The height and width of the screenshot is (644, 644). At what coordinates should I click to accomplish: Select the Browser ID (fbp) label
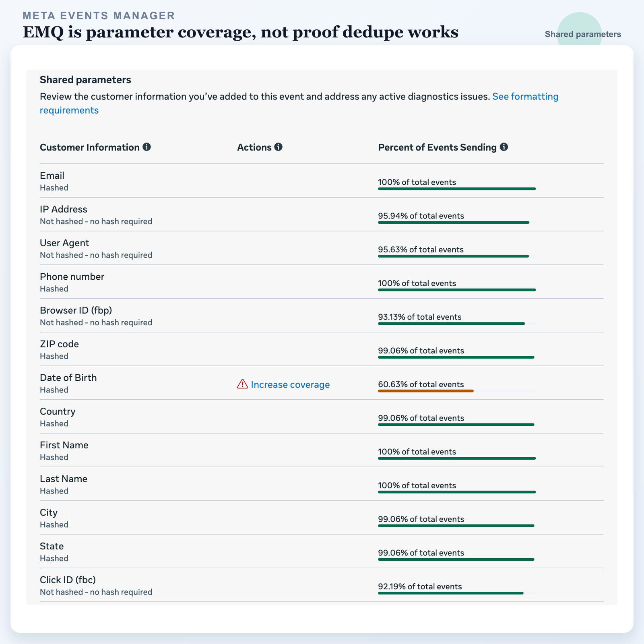[x=76, y=310]
